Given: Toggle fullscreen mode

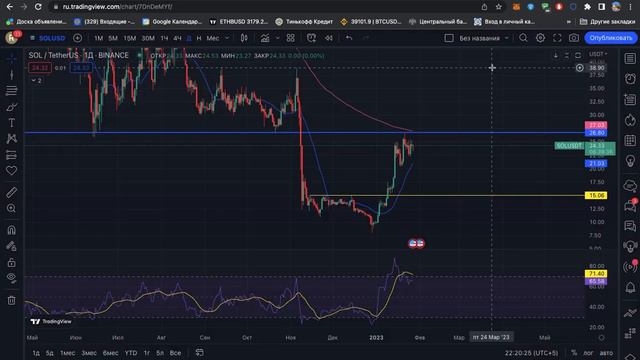Looking at the screenshot, I should pyautogui.click(x=557, y=38).
